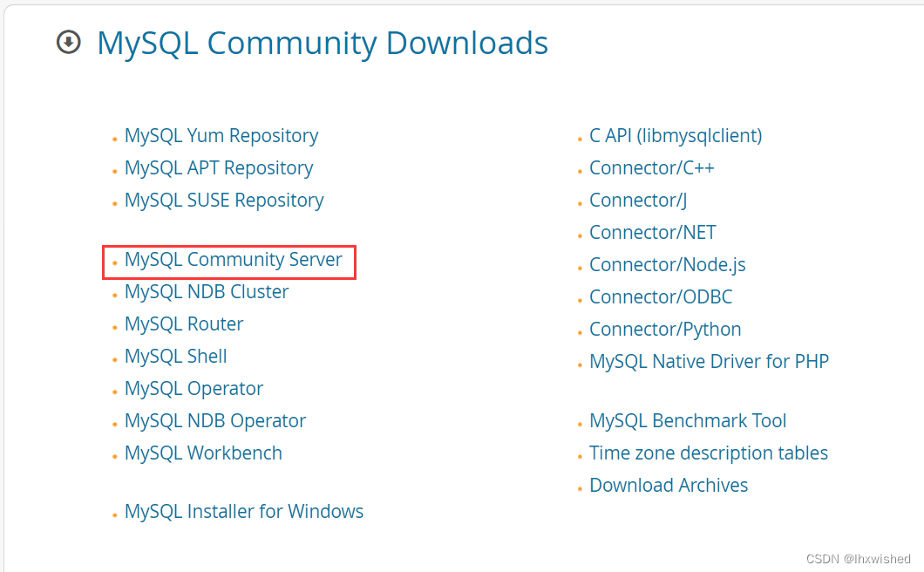Open the Connector/J link
Viewport: 924px width, 572px height.
(x=638, y=201)
